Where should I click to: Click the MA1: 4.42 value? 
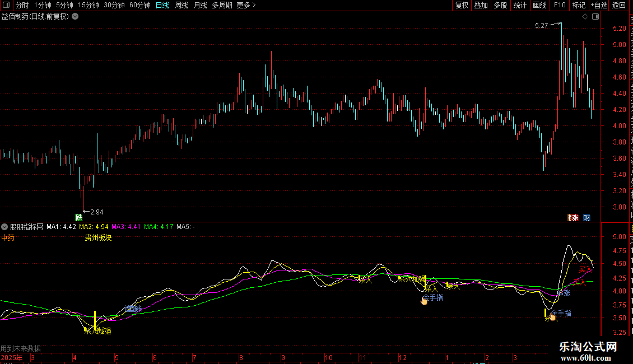pyautogui.click(x=61, y=227)
